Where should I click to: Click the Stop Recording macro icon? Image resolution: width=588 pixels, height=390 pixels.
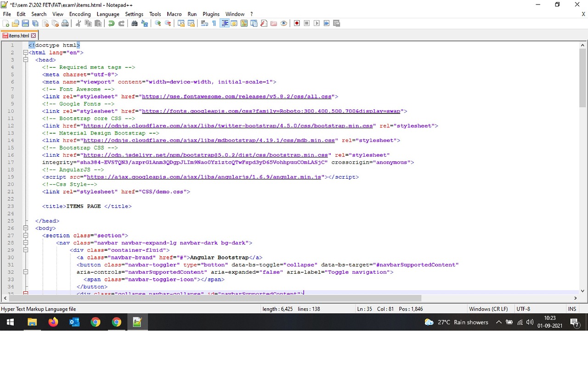coord(307,23)
